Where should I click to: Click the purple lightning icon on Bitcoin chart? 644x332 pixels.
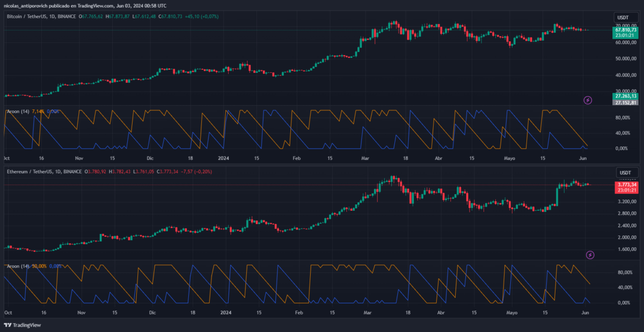coord(588,100)
